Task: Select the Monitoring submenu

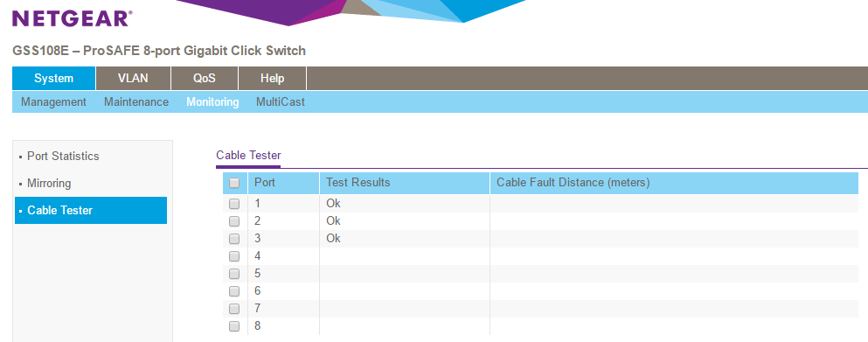Action: [x=212, y=102]
